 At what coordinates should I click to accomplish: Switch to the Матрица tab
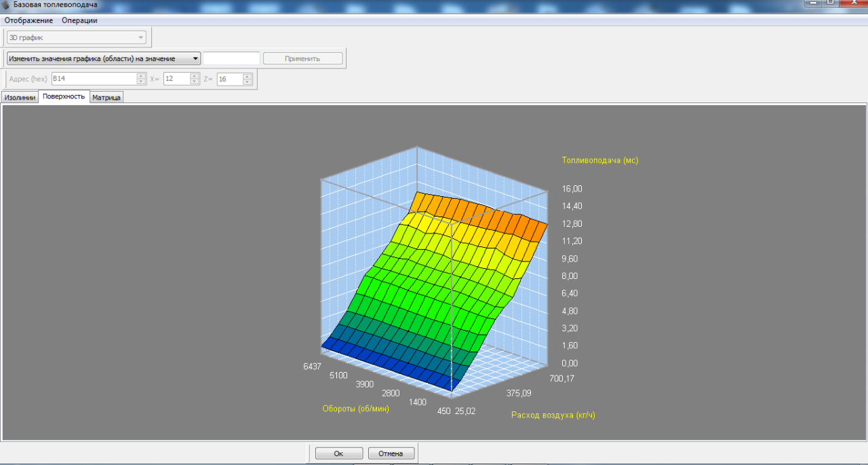106,98
